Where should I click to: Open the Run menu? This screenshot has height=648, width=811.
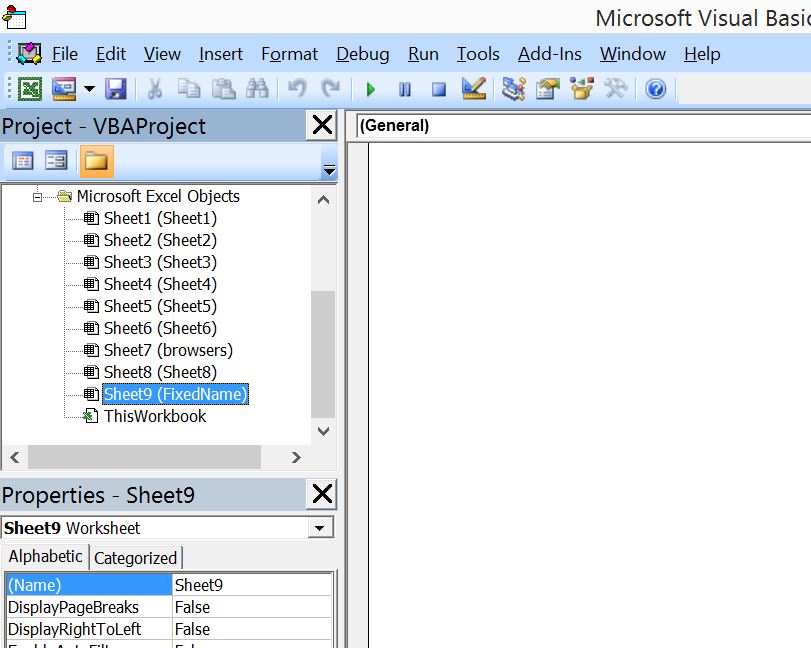tap(423, 54)
